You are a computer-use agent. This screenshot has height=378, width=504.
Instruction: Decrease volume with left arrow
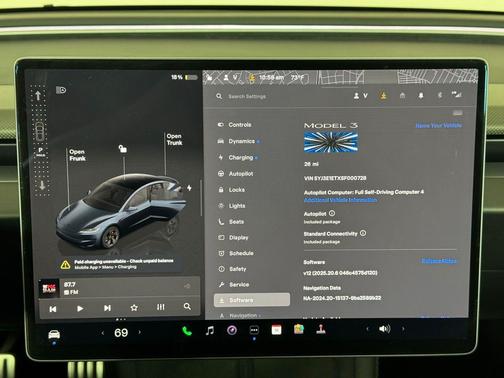pos(367,329)
